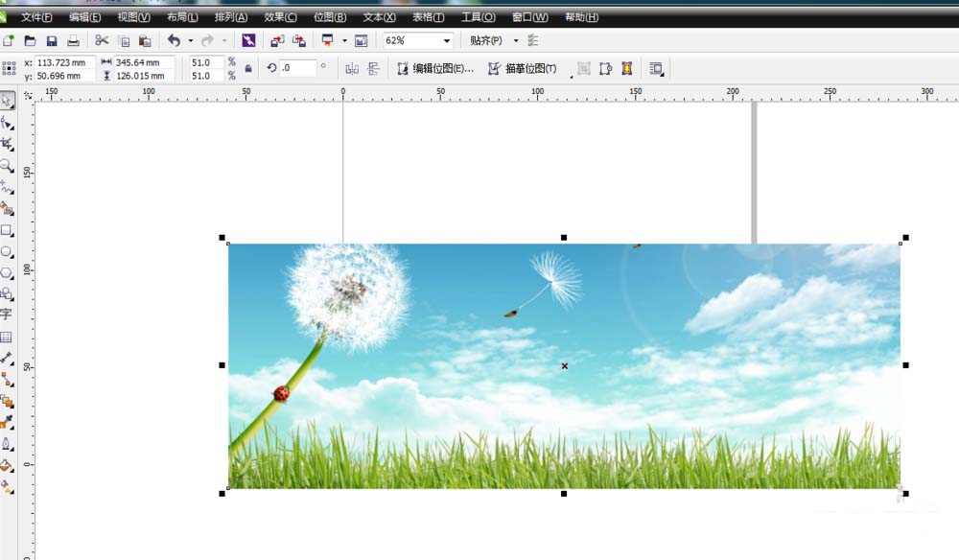Toggle the lock ratio padlock
959x560 pixels.
[248, 68]
